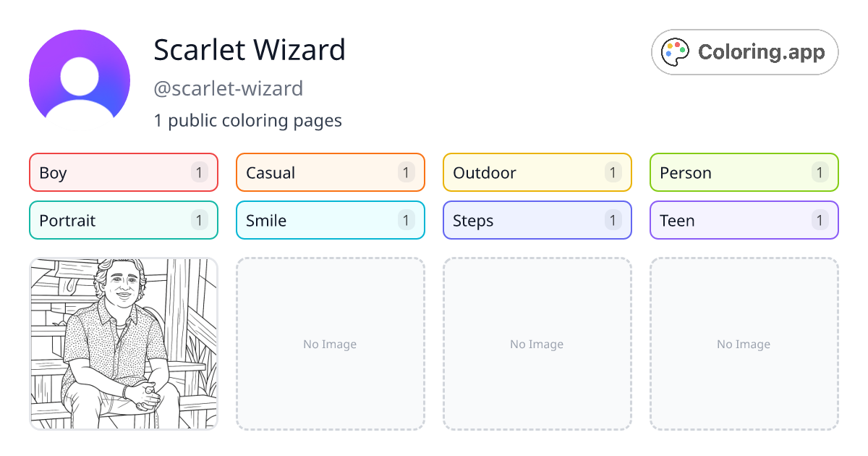Click the Person tag count badge
The width and height of the screenshot is (868, 456).
coord(820,172)
